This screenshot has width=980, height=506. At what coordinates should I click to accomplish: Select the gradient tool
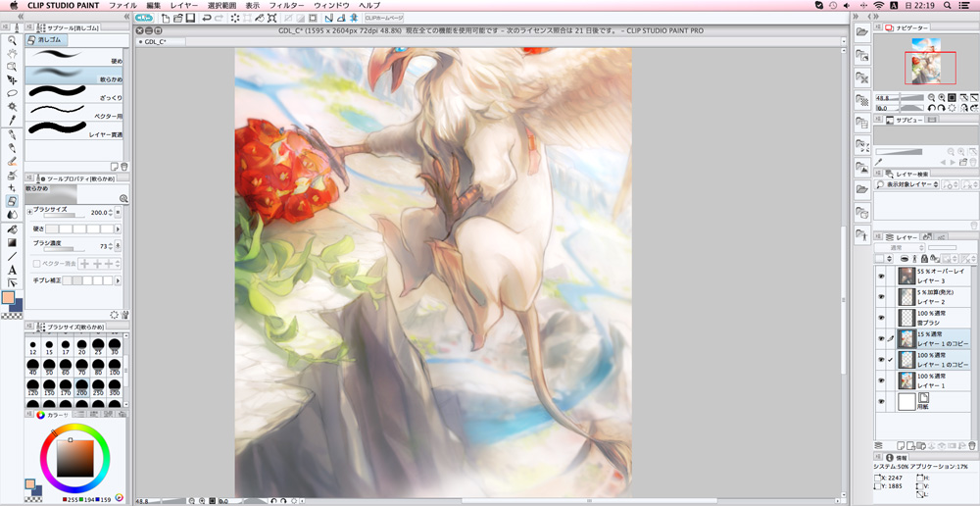pyautogui.click(x=12, y=242)
